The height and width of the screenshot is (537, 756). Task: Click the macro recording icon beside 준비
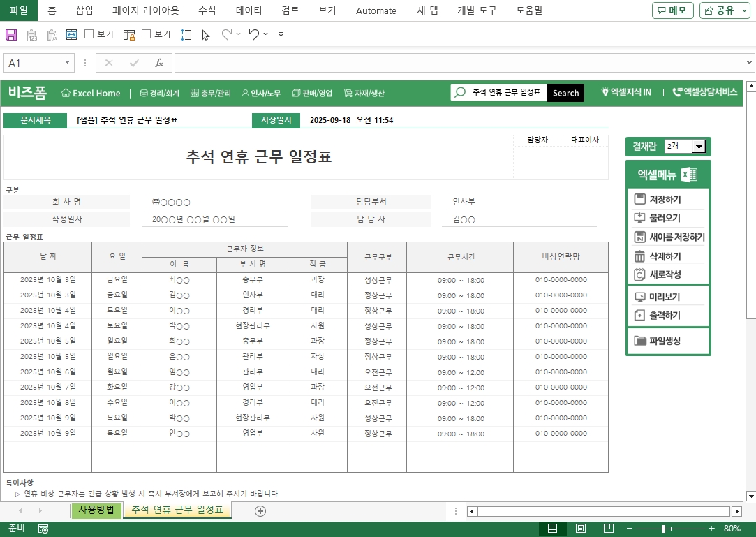(x=43, y=529)
